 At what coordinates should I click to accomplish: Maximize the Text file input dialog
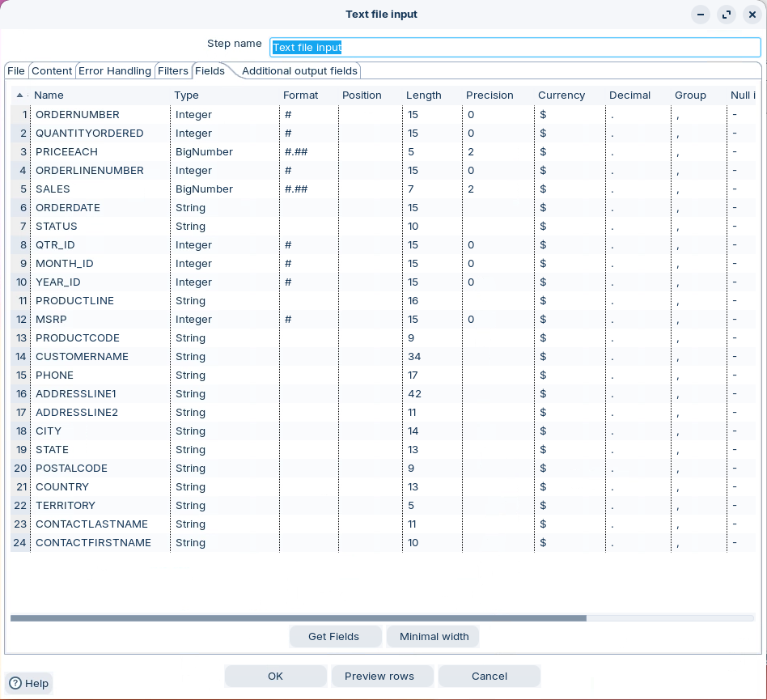click(x=727, y=15)
